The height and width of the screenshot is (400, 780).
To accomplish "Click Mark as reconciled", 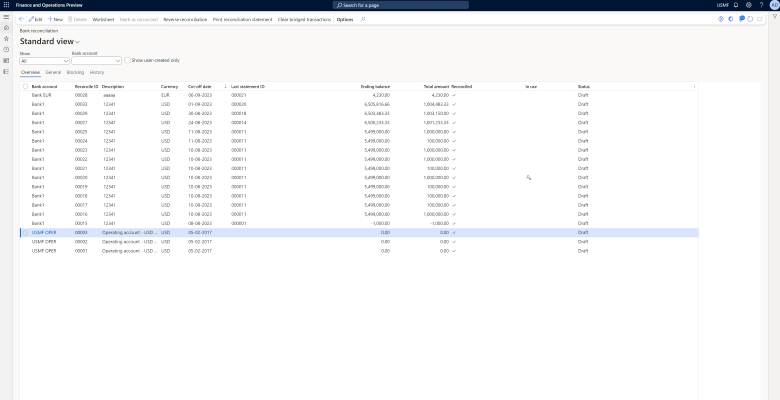I will point(139,19).
